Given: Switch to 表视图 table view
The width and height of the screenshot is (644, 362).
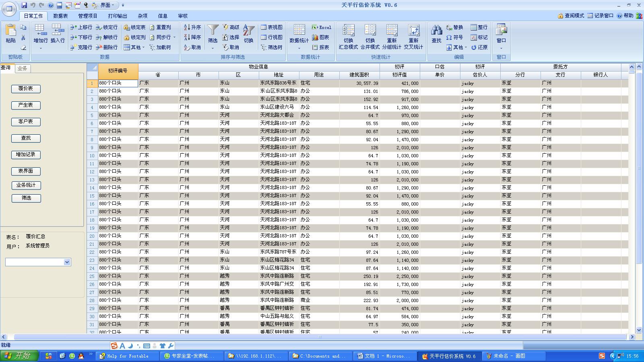Looking at the screenshot, I should tap(272, 27).
